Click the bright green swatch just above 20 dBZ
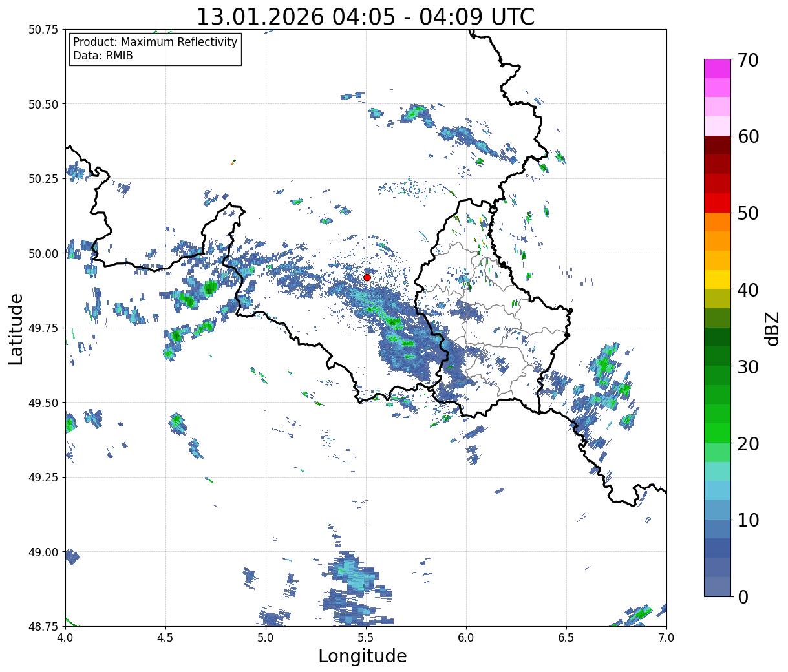The height and width of the screenshot is (672, 788). click(x=718, y=433)
